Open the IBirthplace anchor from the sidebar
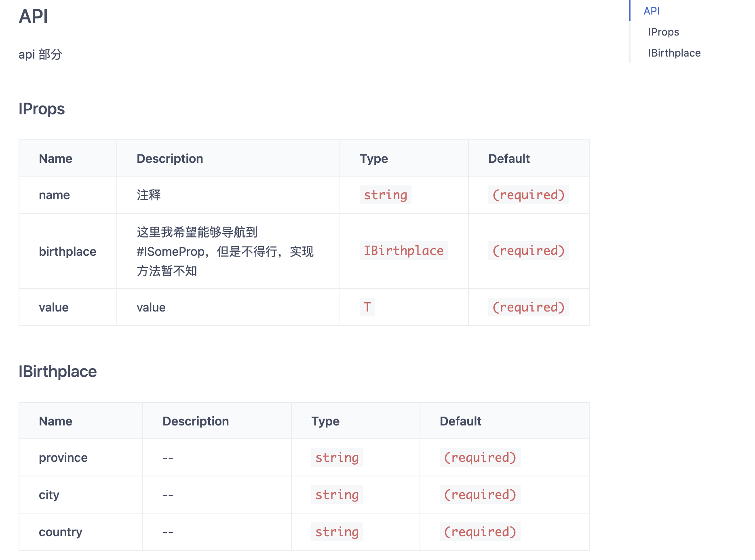Image resolution: width=755 pixels, height=560 pixels. tap(674, 53)
